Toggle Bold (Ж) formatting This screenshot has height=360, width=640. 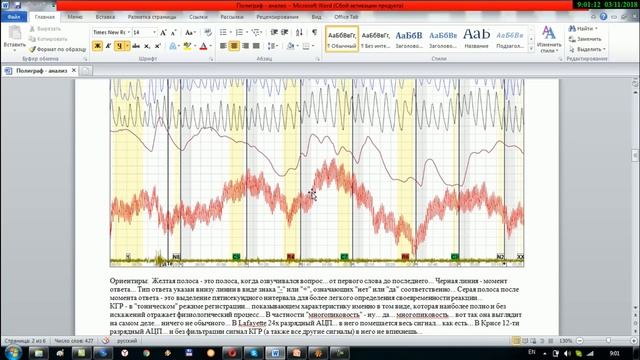pyautogui.click(x=97, y=46)
